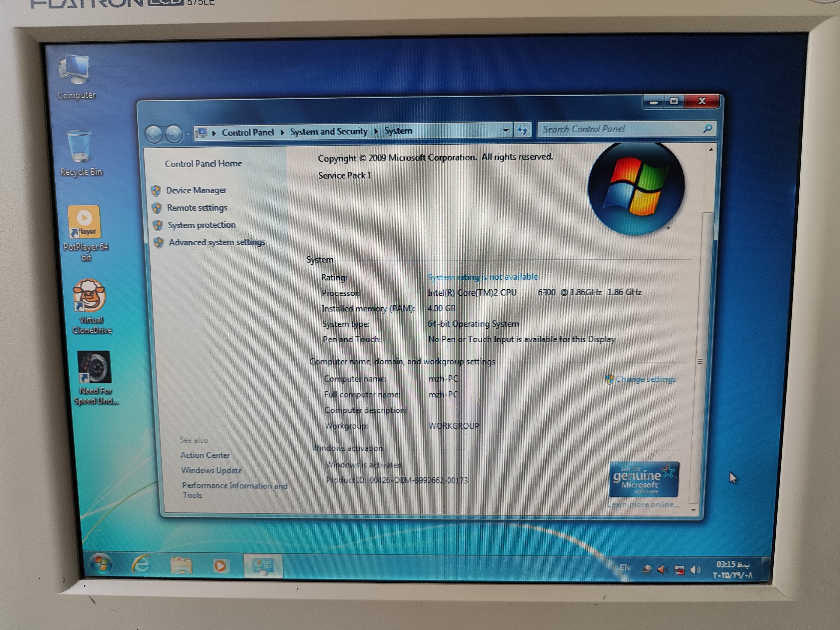Viewport: 840px width, 630px height.
Task: Navigate to Control Panel breadcrumb
Action: click(248, 133)
